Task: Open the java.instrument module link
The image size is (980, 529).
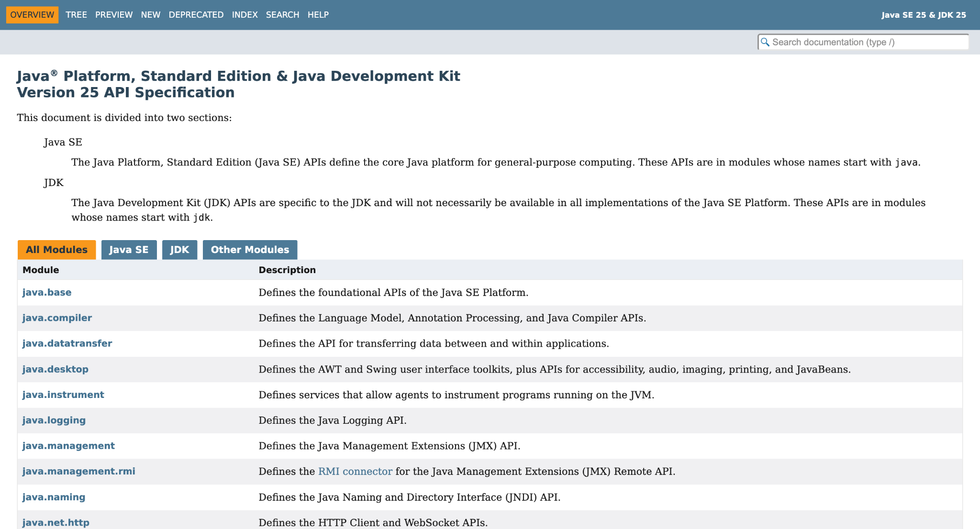Action: coord(63,395)
